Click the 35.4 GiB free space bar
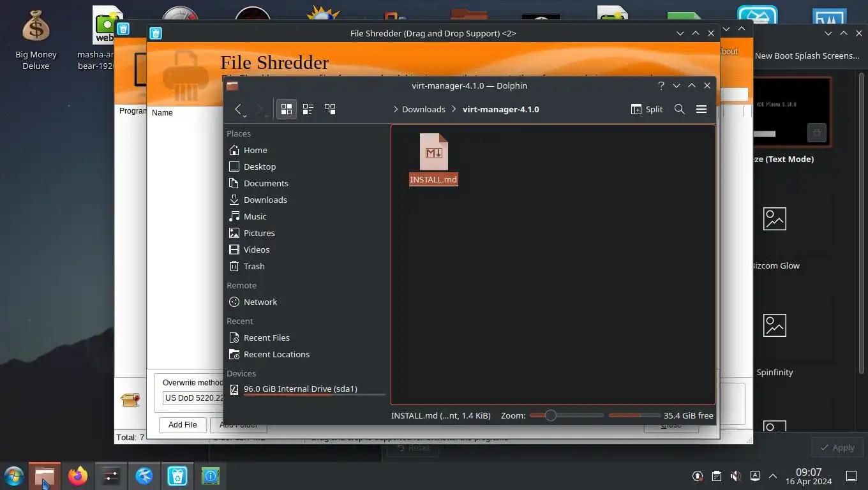The height and width of the screenshot is (490, 868). pyautogui.click(x=634, y=415)
